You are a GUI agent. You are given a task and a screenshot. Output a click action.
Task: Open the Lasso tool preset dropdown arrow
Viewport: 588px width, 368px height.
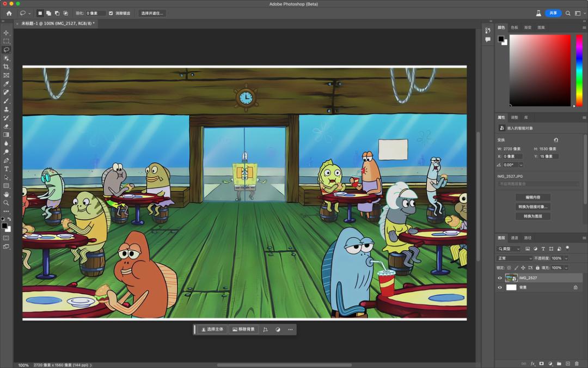point(29,14)
